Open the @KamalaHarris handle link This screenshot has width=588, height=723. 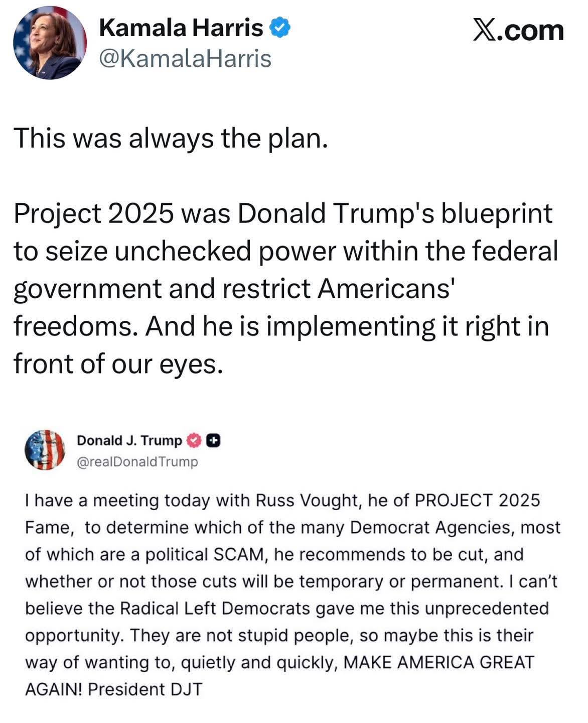[185, 58]
